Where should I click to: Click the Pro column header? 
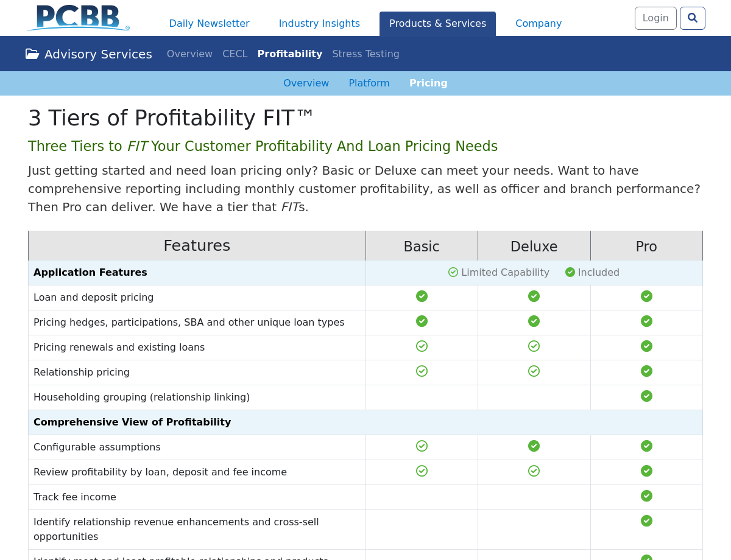(x=646, y=247)
